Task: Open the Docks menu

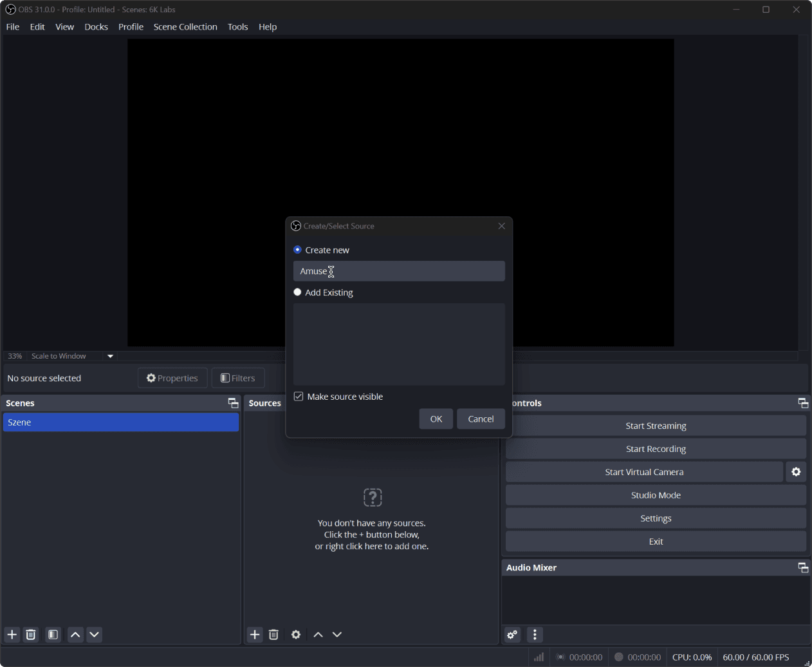Action: (x=96, y=27)
